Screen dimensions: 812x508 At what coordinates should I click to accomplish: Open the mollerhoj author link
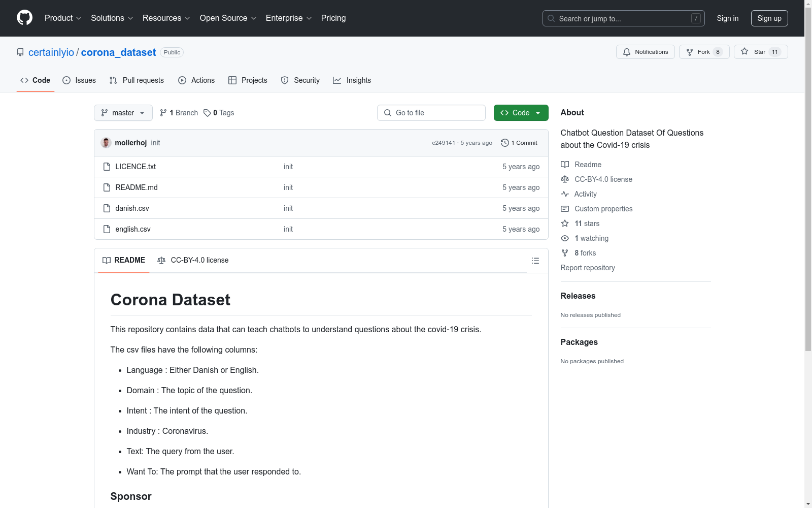131,143
